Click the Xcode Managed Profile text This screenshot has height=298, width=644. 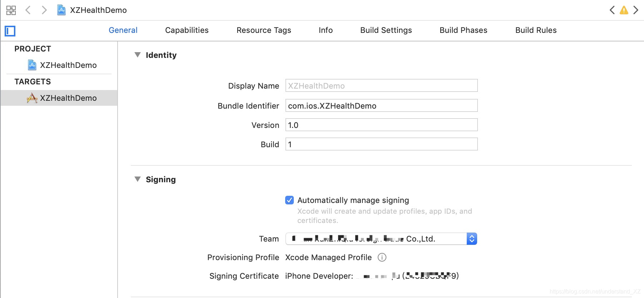[328, 257]
